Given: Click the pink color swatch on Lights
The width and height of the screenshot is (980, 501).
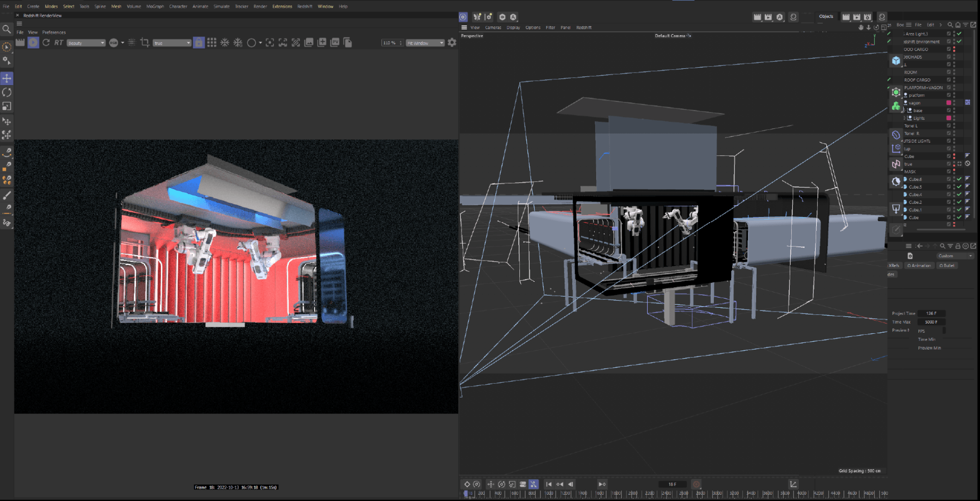Looking at the screenshot, I should [x=949, y=118].
